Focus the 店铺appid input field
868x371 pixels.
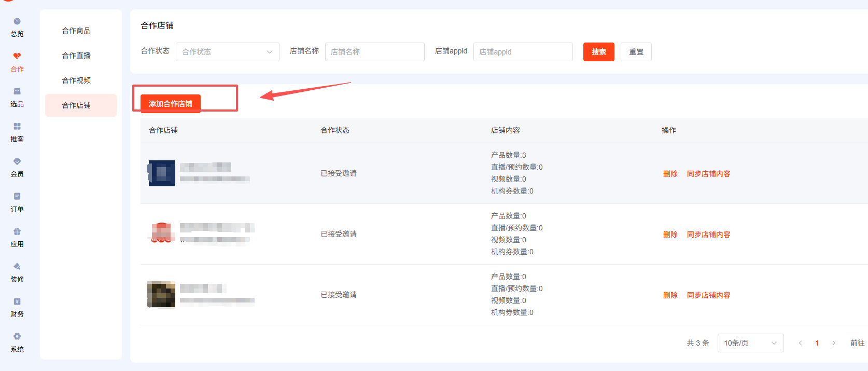tap(523, 52)
